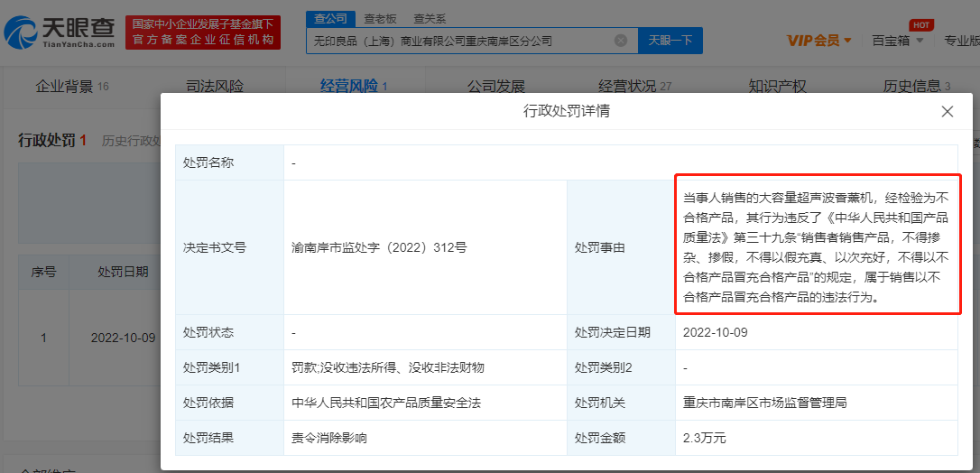Click the 天眼查 logo

(x=60, y=32)
